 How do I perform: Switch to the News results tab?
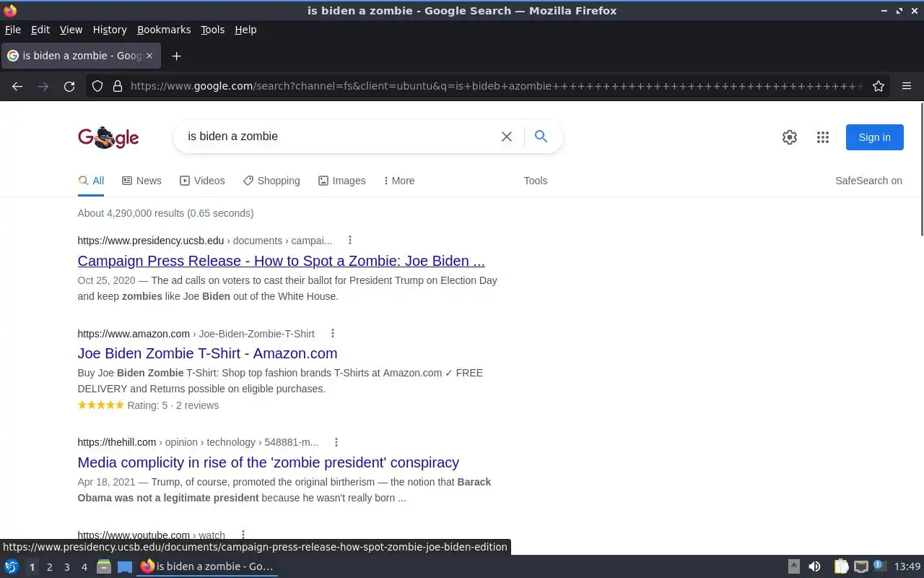141,181
